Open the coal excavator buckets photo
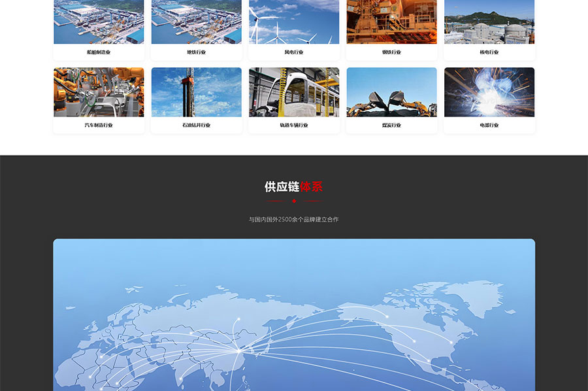The image size is (588, 391). (391, 92)
